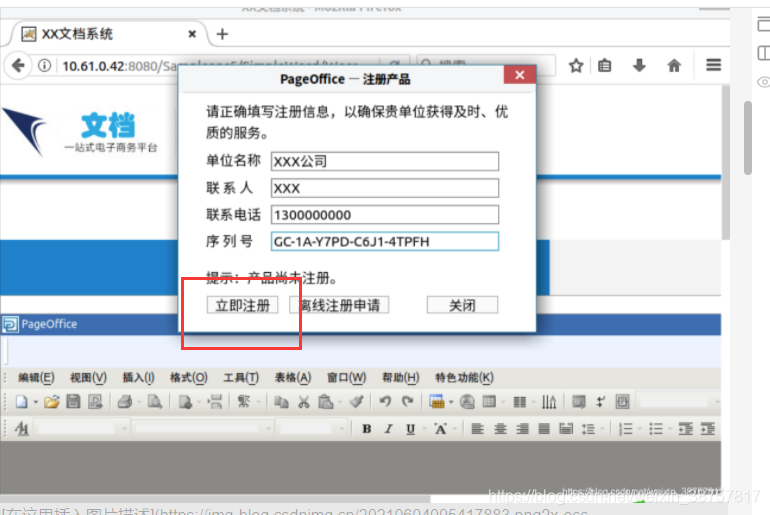Click the Save floppy disk icon
Image resolution: width=770 pixels, height=515 pixels.
[73, 402]
